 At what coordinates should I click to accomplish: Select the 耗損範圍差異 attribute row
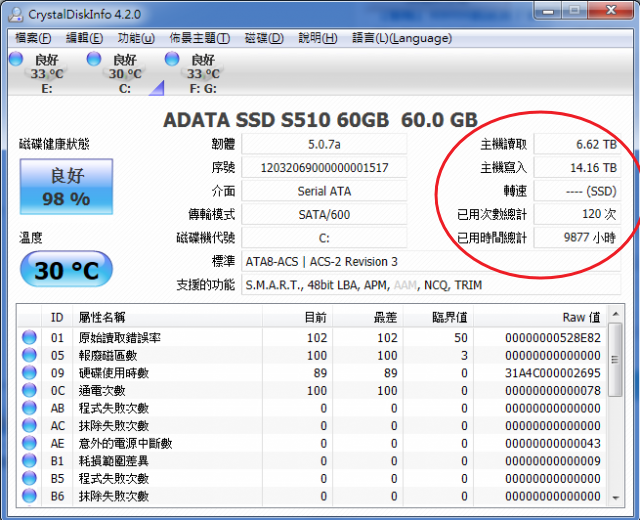coord(312,460)
